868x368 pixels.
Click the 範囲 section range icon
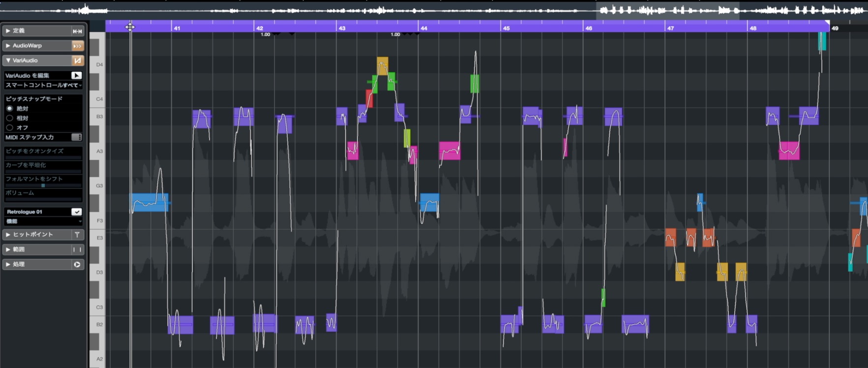point(77,249)
